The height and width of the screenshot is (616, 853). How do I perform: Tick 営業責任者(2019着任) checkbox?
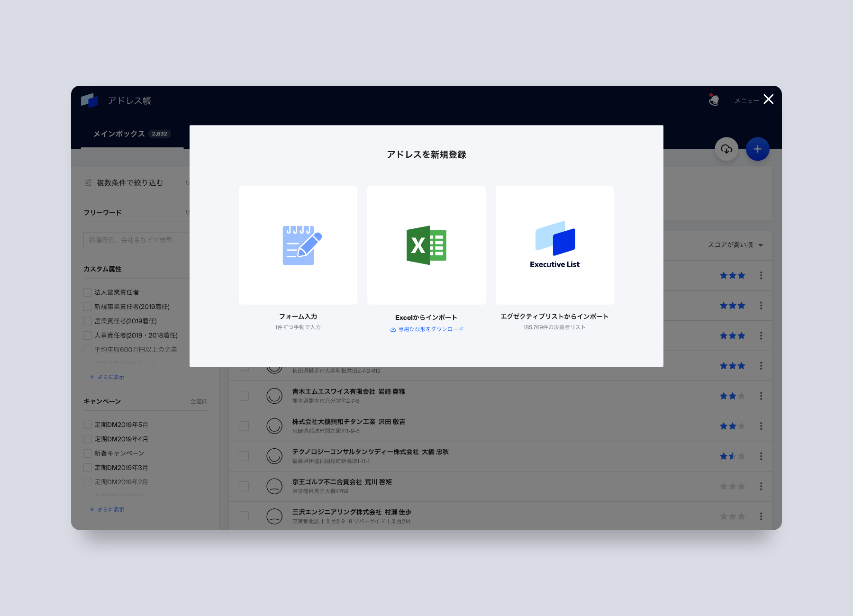point(88,321)
